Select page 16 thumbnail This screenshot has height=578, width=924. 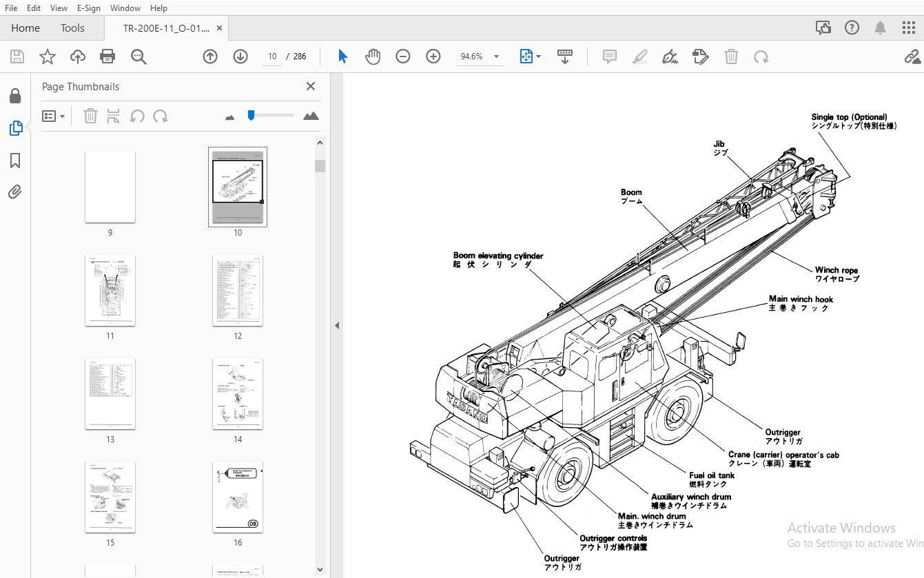point(238,497)
